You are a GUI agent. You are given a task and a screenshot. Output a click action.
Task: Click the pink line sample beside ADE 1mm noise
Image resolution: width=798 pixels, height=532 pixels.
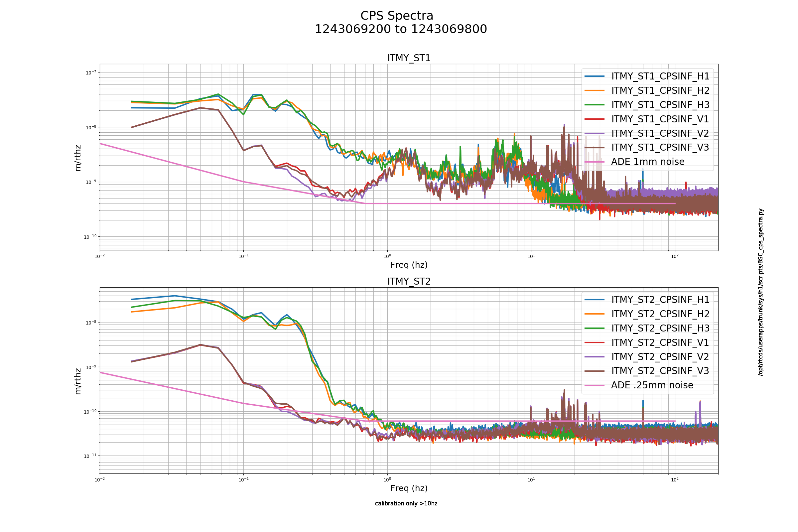pyautogui.click(x=595, y=162)
